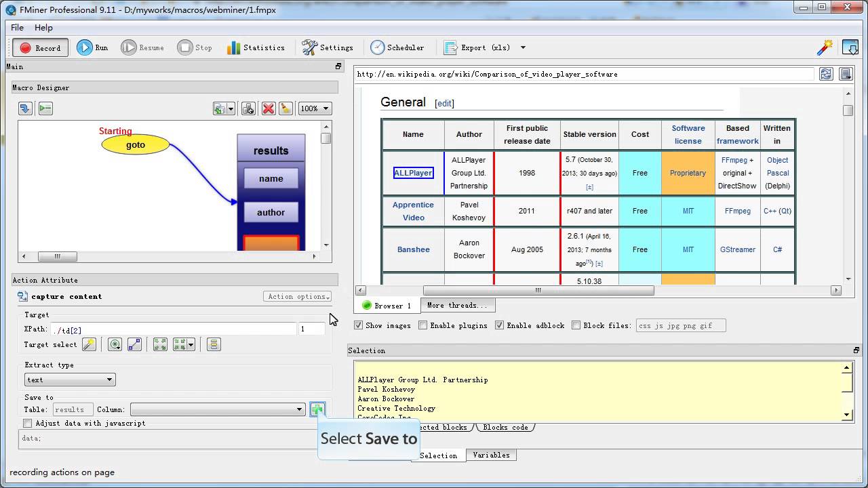The height and width of the screenshot is (488, 868).
Task: Click the browser horizontal scrollbar thumb
Action: 538,290
